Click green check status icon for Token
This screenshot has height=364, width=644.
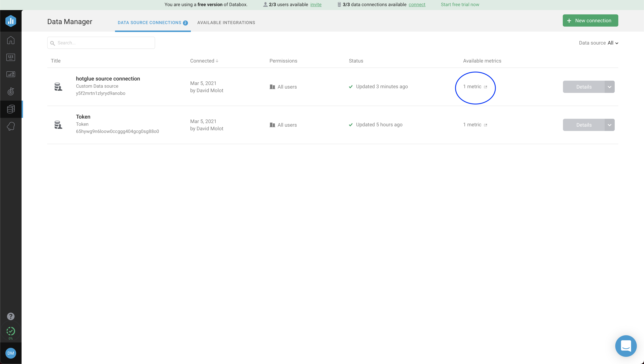click(351, 125)
